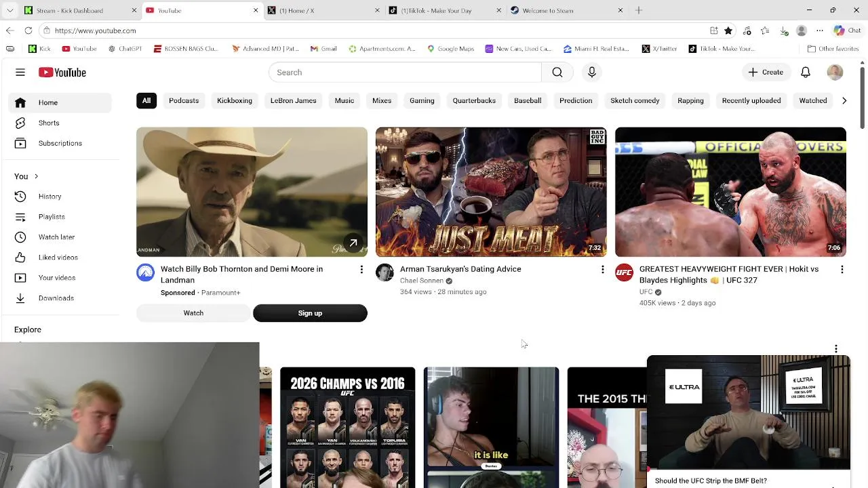
Task: Select the Sketch comedy filter chip
Action: [635, 100]
